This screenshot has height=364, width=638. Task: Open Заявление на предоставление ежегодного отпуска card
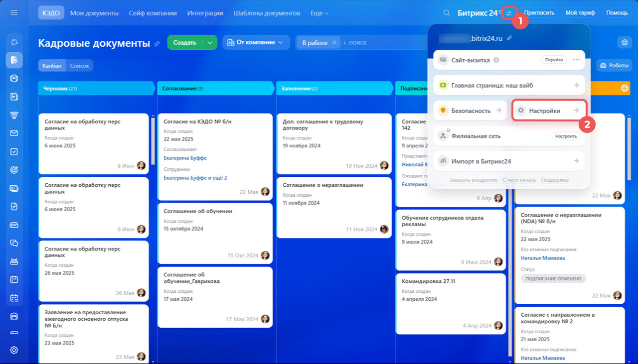(94, 334)
